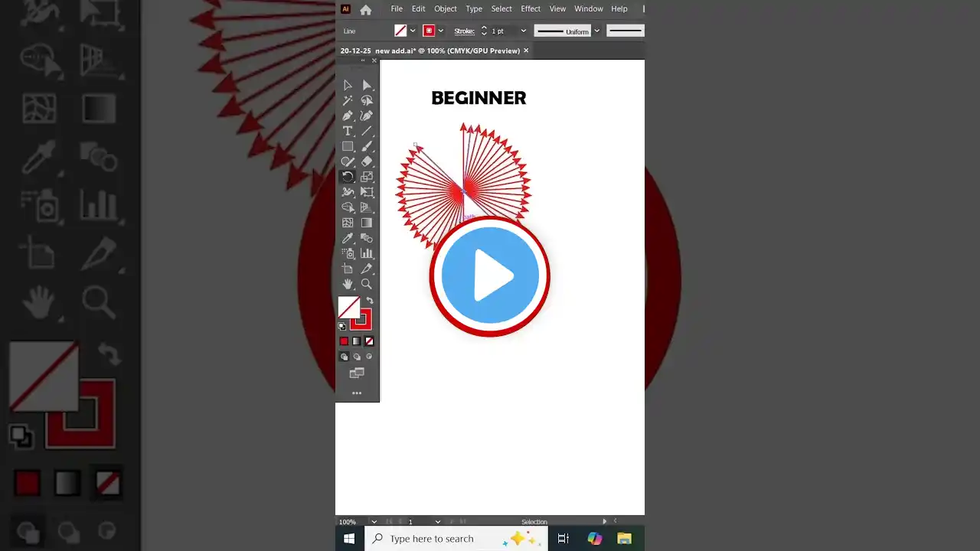This screenshot has height=551, width=980.
Task: Go to Illustrator Home screen
Action: pos(366,9)
